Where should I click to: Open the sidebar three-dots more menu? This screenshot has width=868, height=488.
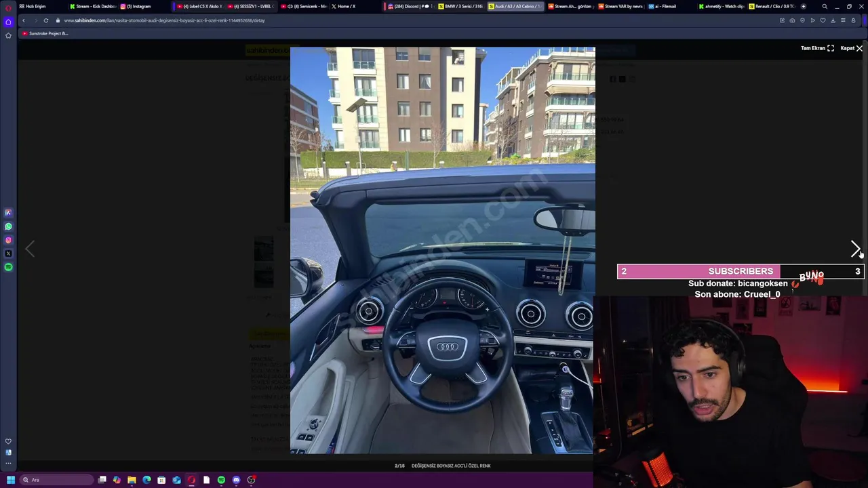pos(8,464)
